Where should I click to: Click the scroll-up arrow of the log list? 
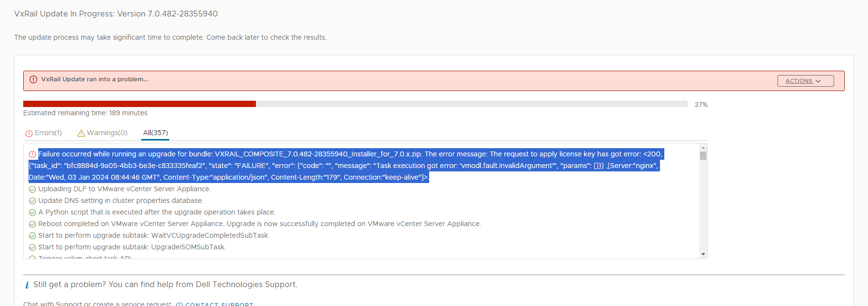pos(703,147)
